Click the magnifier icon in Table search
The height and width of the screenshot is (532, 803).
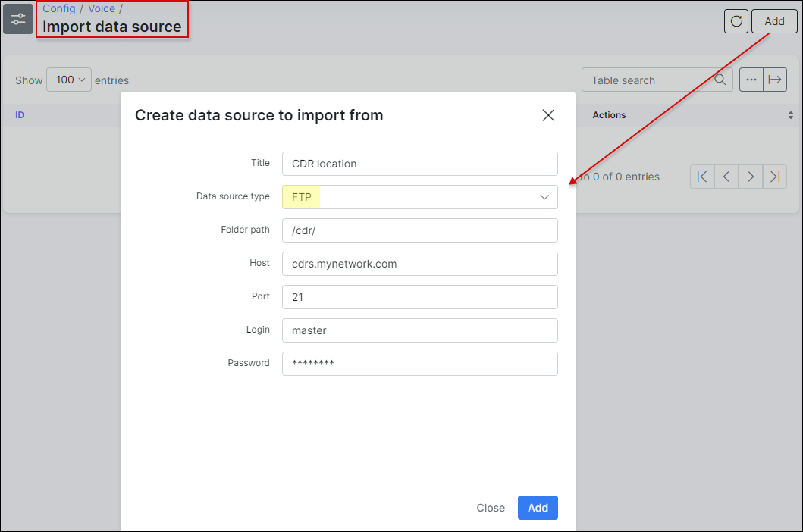click(719, 80)
